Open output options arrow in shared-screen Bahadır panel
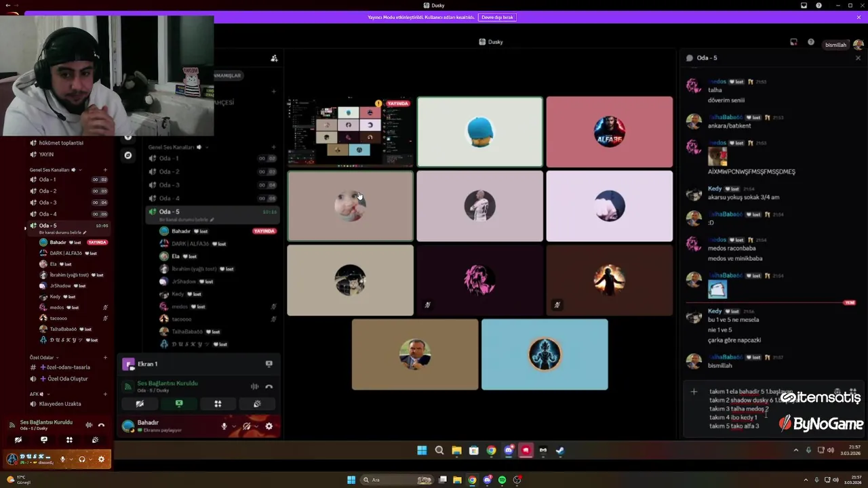 coord(256,426)
